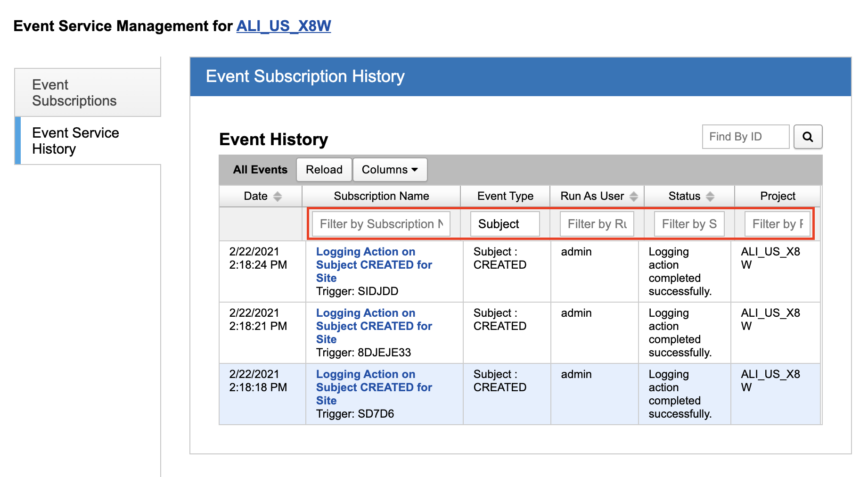The width and height of the screenshot is (868, 477).
Task: Open the subscription link with trigger 8DJEJE33
Action: (374, 326)
